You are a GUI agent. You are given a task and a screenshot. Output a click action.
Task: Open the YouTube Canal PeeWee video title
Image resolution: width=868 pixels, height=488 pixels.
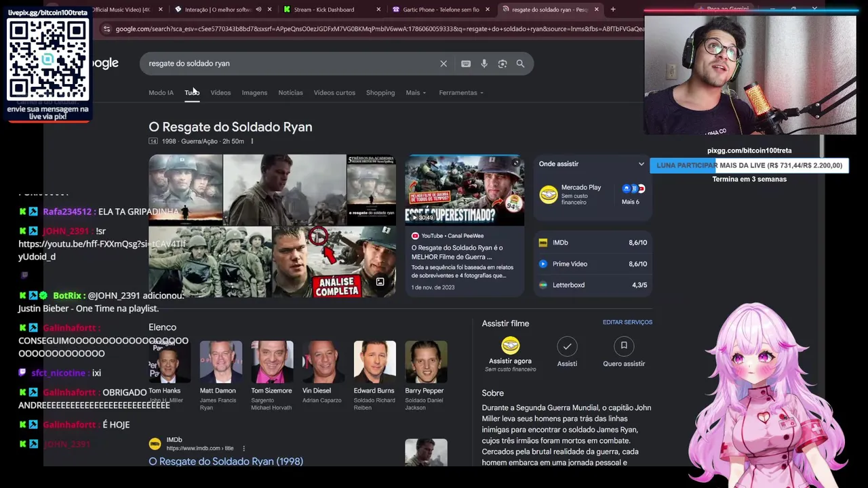click(457, 252)
